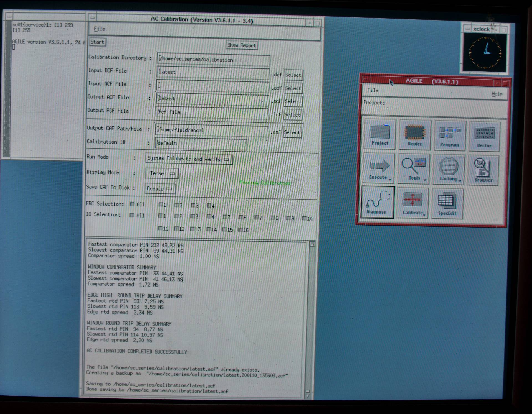Open the xclock window menu button
The height and width of the screenshot is (414, 532).
[x=467, y=29]
